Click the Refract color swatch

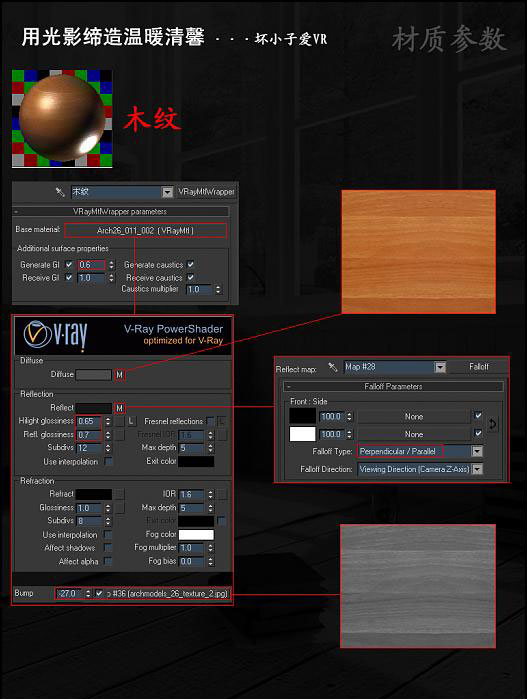93,494
